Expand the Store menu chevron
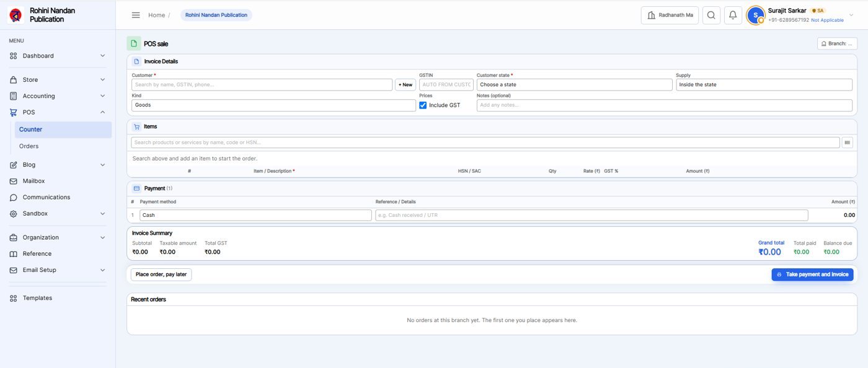Viewport: 868px width, 368px height. tap(103, 80)
